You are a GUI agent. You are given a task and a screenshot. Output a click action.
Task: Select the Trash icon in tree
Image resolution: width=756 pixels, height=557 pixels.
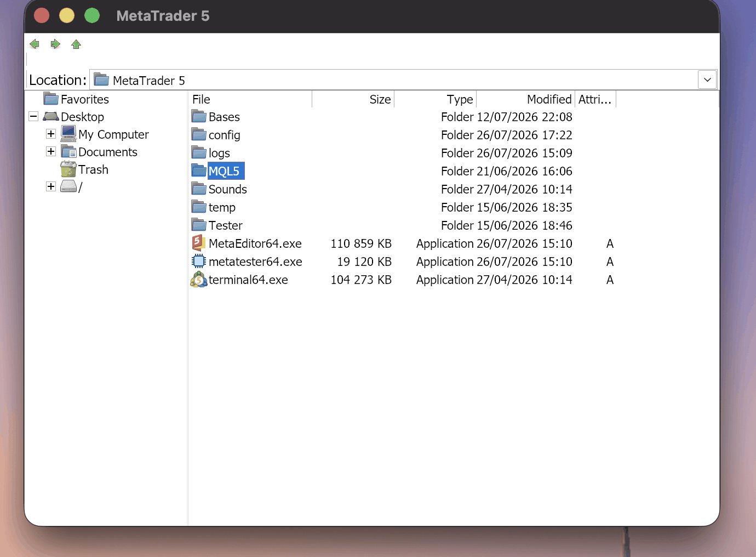(68, 169)
